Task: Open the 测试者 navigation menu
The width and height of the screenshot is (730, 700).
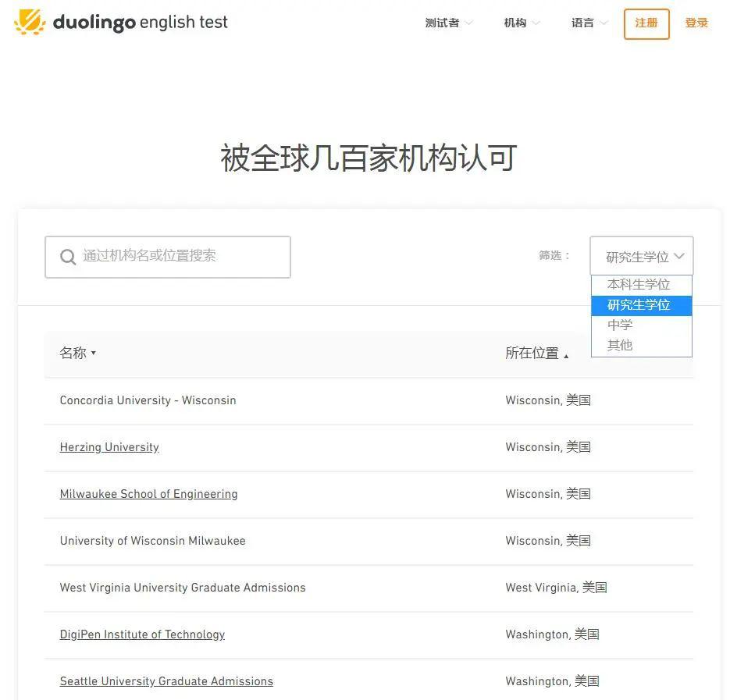Action: pyautogui.click(x=448, y=23)
